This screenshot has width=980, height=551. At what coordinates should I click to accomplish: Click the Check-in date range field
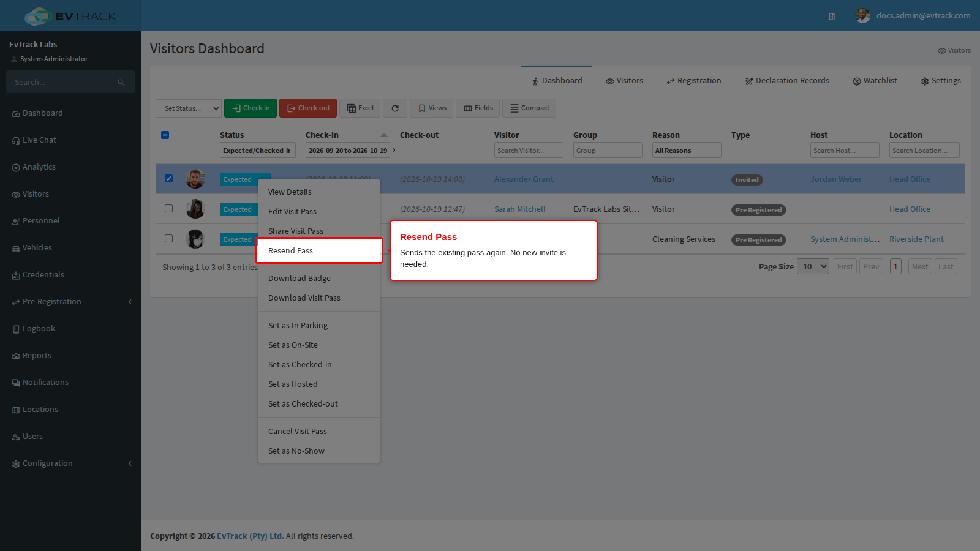(348, 151)
